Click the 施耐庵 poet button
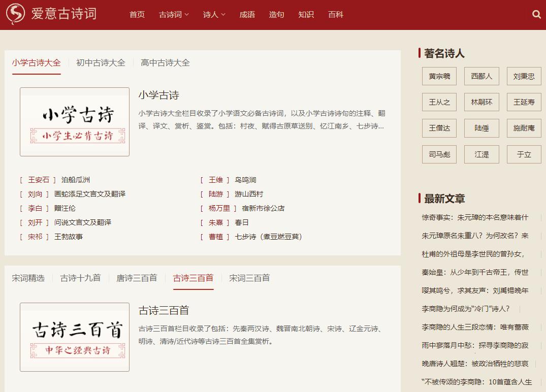The width and height of the screenshot is (546, 392). point(524,128)
